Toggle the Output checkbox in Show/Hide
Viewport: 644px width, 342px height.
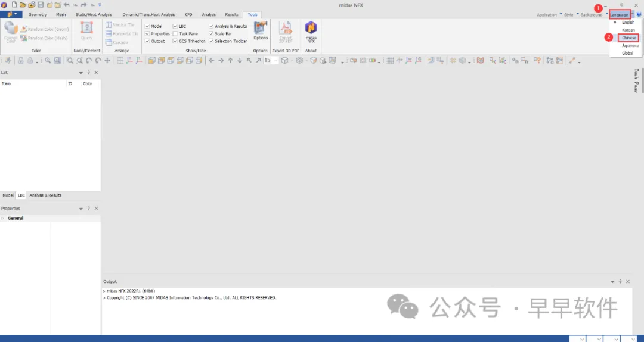[x=147, y=41]
